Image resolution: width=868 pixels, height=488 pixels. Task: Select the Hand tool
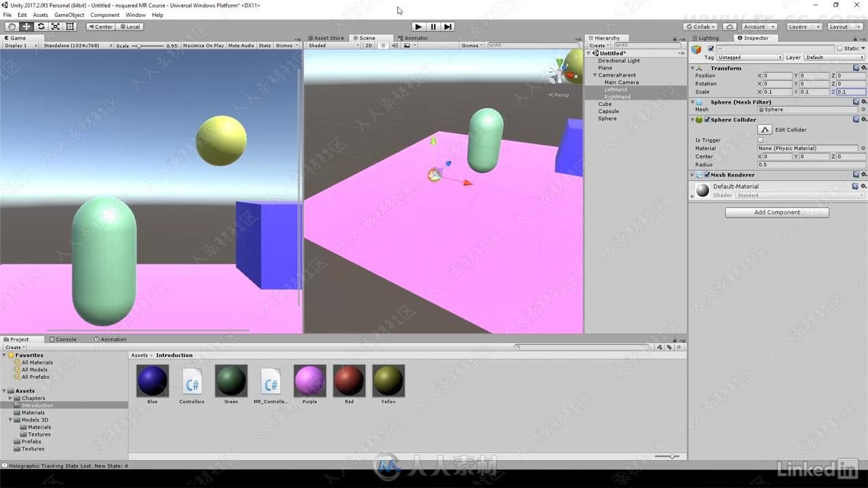12,26
